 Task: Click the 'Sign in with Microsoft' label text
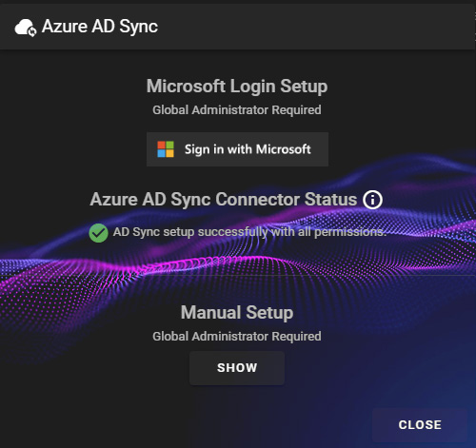click(248, 149)
